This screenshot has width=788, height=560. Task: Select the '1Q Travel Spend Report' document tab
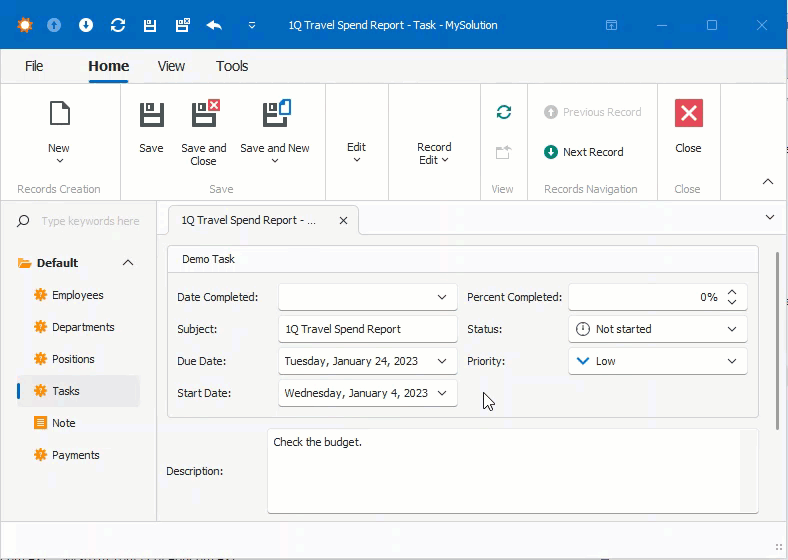pos(249,220)
